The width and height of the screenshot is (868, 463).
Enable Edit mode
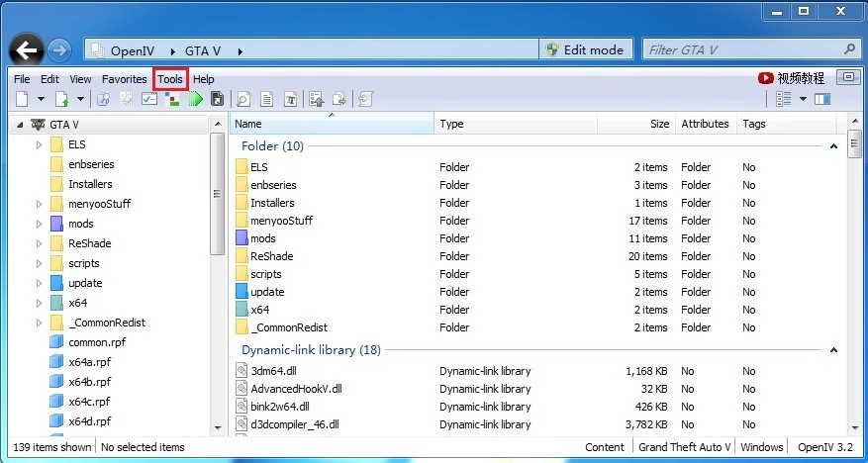point(586,49)
